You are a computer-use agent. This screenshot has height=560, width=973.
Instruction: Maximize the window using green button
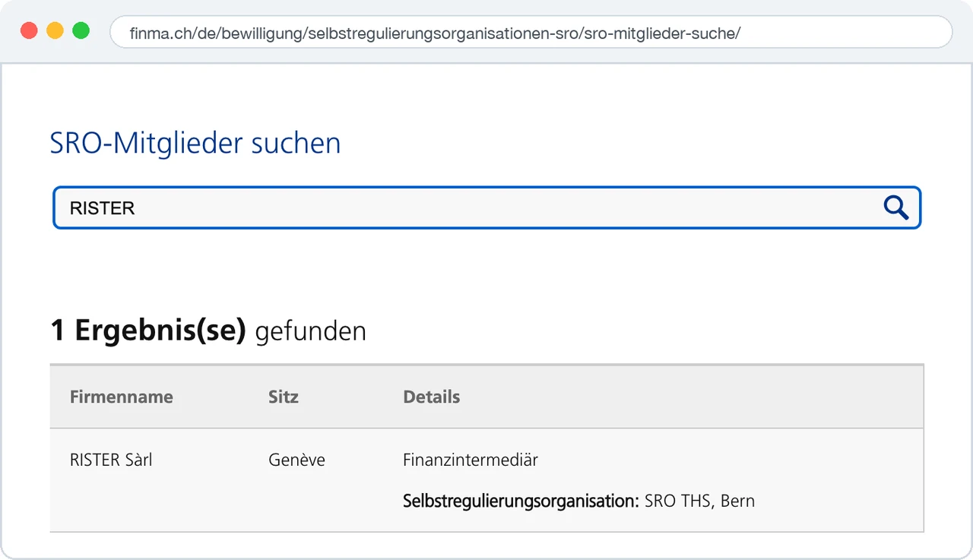(81, 31)
